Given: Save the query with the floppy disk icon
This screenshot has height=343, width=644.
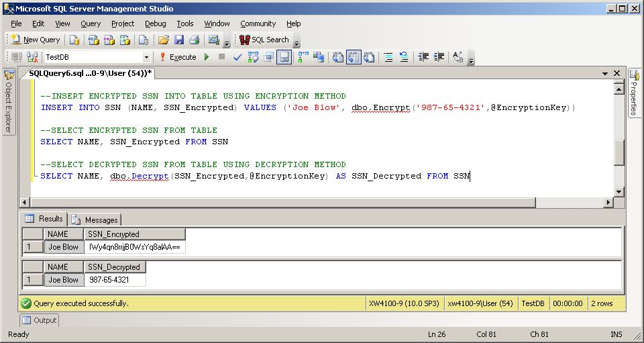Looking at the screenshot, I should click(x=179, y=40).
